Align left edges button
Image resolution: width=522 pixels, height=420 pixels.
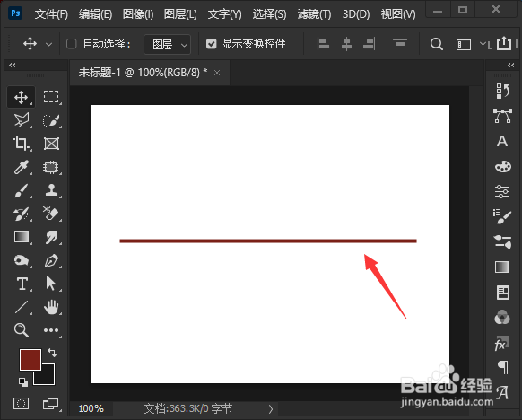(x=323, y=44)
